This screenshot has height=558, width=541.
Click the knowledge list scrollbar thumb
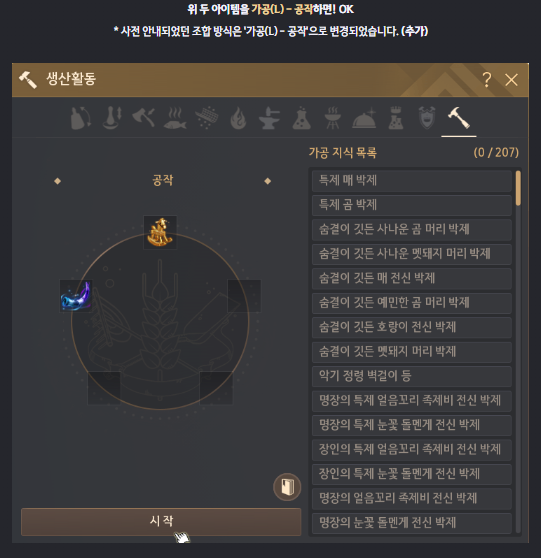(x=518, y=188)
